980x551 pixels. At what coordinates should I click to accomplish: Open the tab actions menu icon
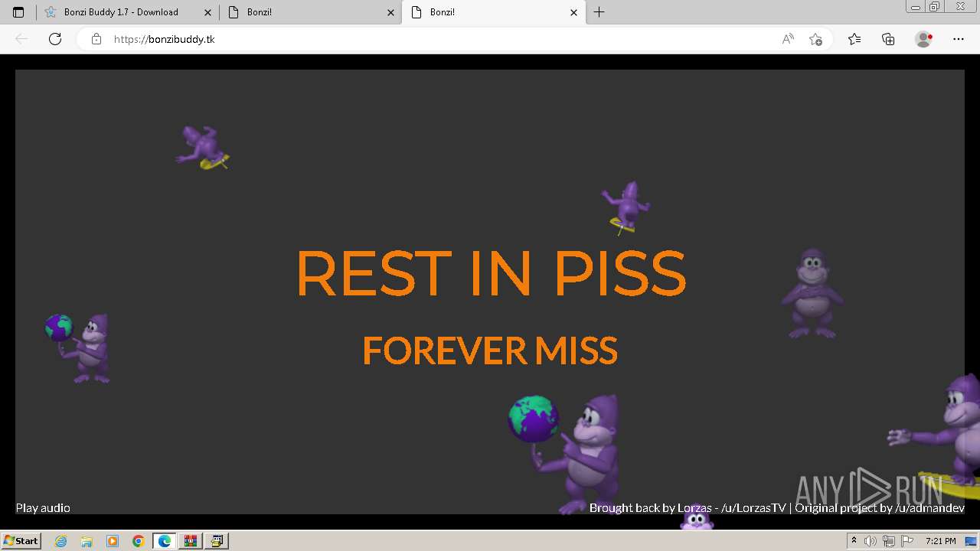pyautogui.click(x=18, y=12)
